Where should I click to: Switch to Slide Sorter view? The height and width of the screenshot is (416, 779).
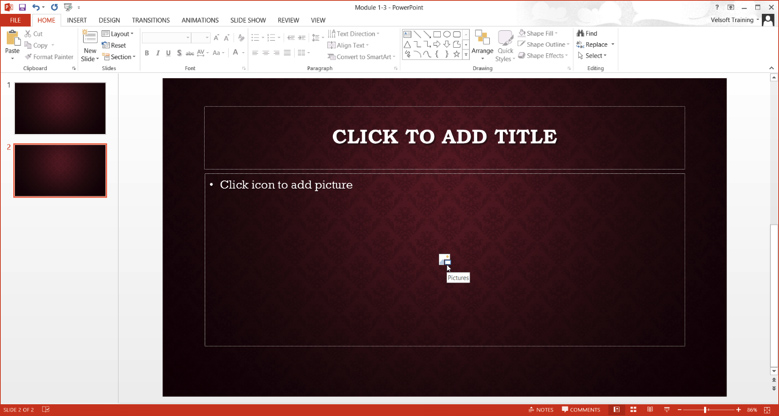pos(633,410)
